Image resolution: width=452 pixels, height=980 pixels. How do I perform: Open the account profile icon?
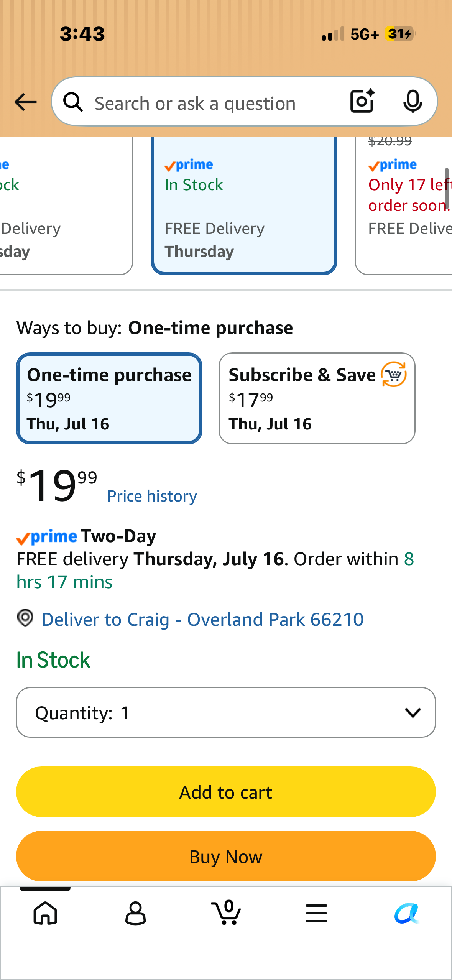[x=136, y=913]
